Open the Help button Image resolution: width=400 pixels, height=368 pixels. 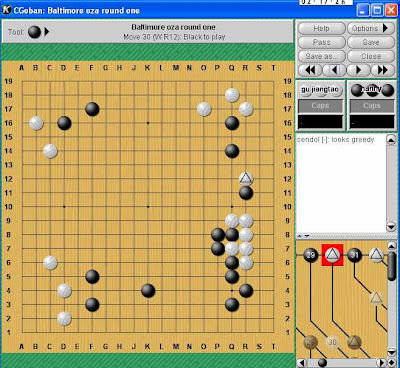321,29
